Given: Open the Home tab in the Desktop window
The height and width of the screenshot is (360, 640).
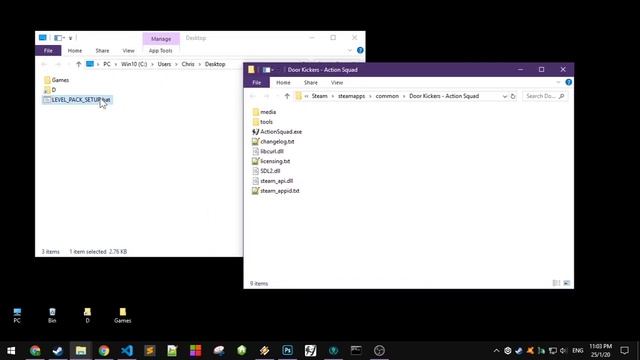Looking at the screenshot, I should (75, 51).
